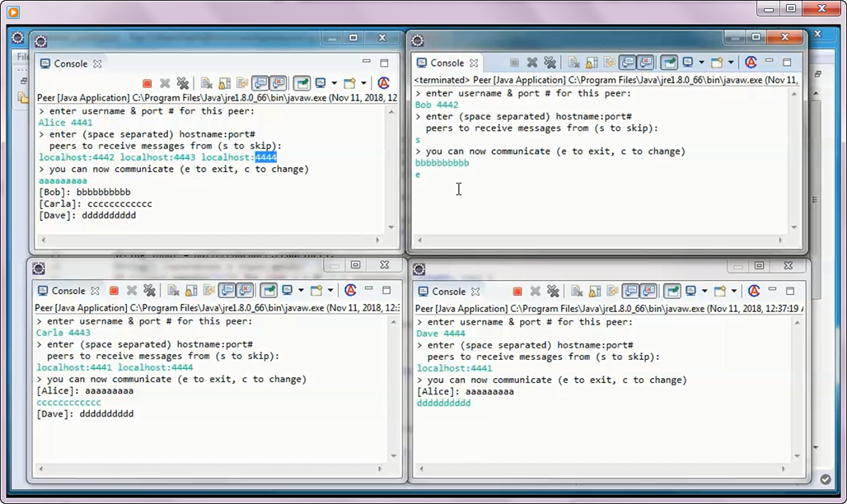
Task: Open the Display Selected Console dropdown in Dave's toolbar
Action: coord(704,290)
